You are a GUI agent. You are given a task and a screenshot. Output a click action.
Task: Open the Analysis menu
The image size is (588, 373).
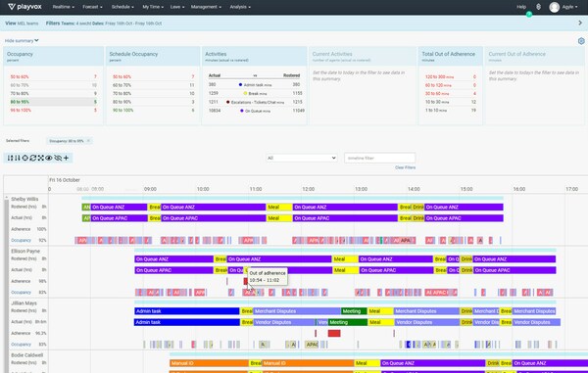coord(240,7)
